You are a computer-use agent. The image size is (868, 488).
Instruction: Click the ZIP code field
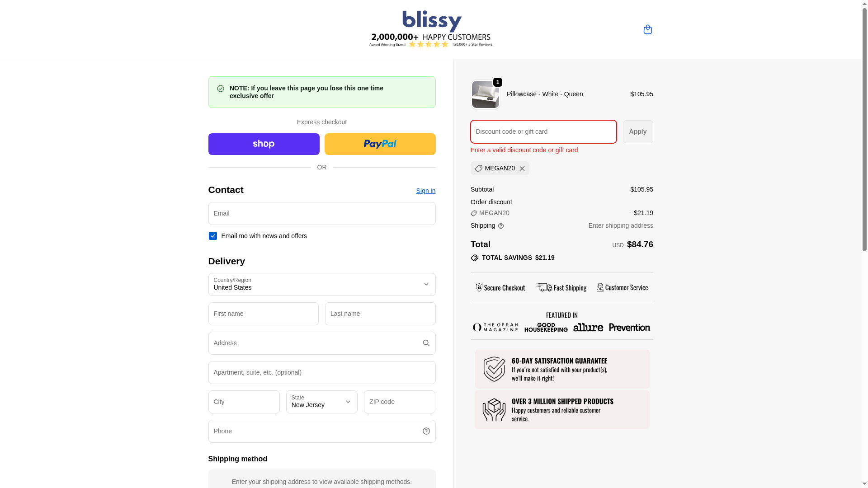(x=399, y=402)
